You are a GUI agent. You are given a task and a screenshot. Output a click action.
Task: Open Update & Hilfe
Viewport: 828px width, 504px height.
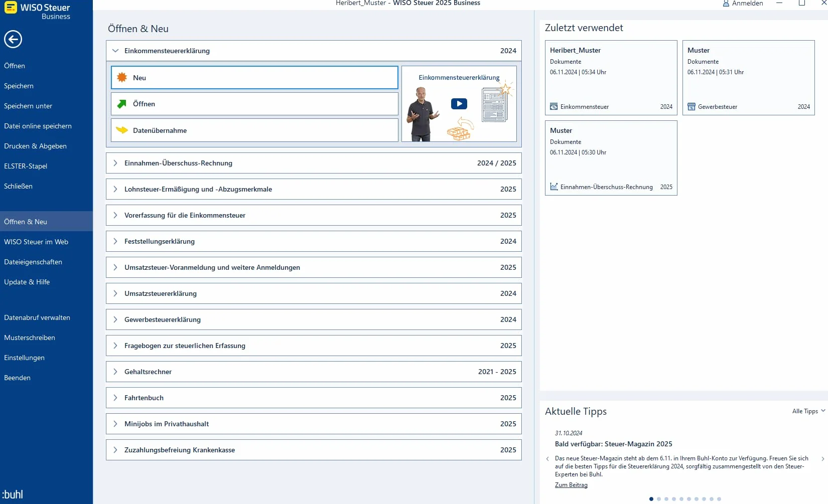coord(46,282)
